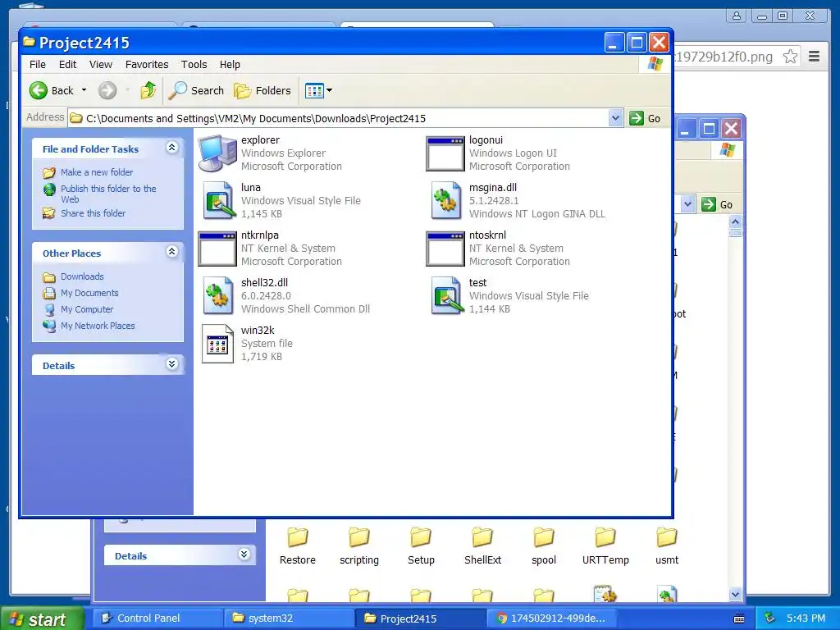The width and height of the screenshot is (840, 630).
Task: Select the test visual style icon
Action: tap(447, 295)
